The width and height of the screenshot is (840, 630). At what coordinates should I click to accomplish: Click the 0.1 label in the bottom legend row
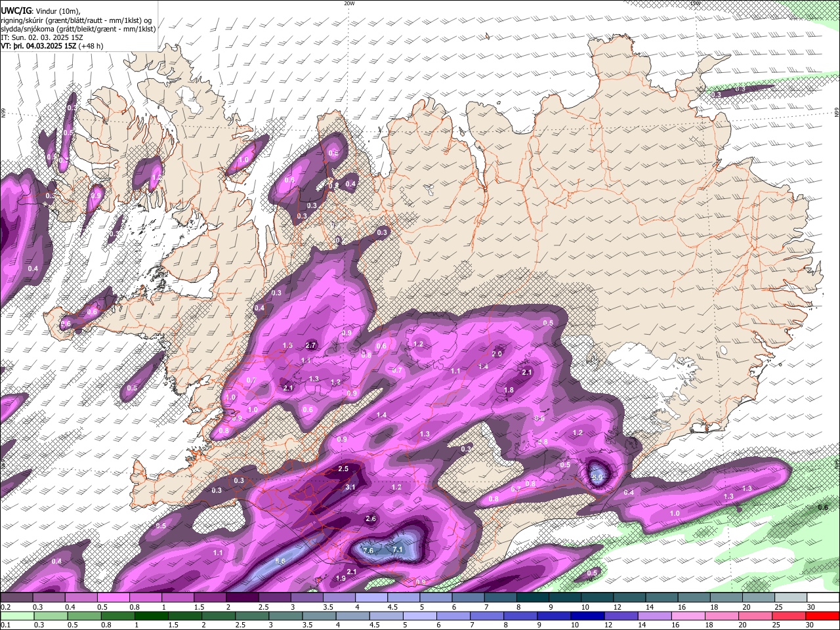pyautogui.click(x=5, y=625)
